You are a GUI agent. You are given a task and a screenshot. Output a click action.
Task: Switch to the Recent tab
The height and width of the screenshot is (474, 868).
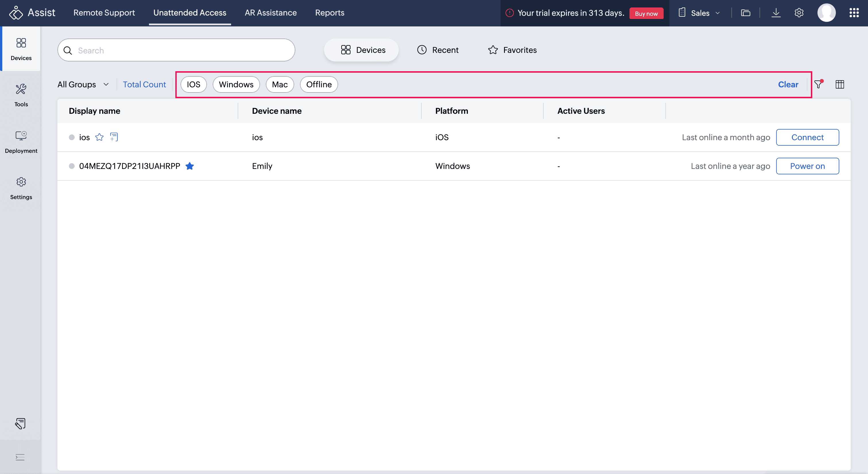[438, 50]
